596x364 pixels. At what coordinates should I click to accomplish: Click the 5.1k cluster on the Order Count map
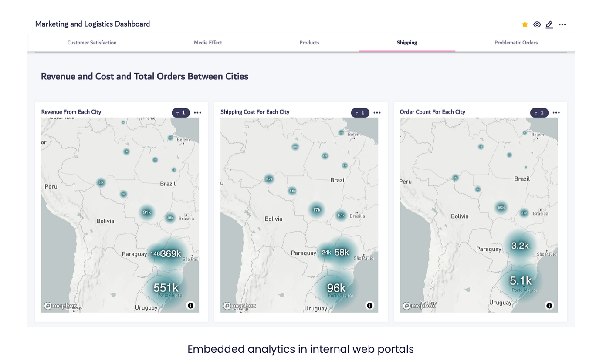[521, 281]
